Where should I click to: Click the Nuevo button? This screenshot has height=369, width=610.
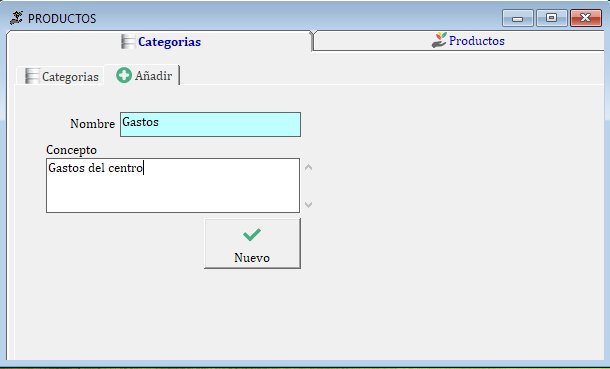(x=252, y=243)
